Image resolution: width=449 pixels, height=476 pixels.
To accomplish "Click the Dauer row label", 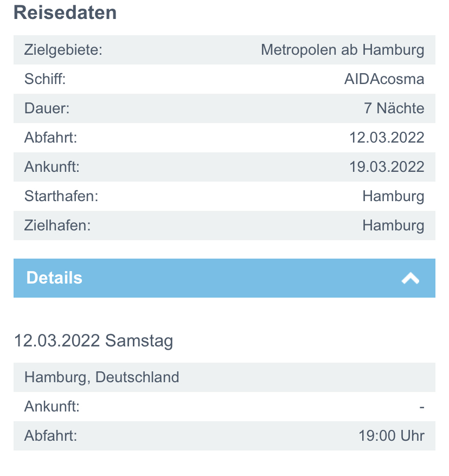I will coord(47,108).
